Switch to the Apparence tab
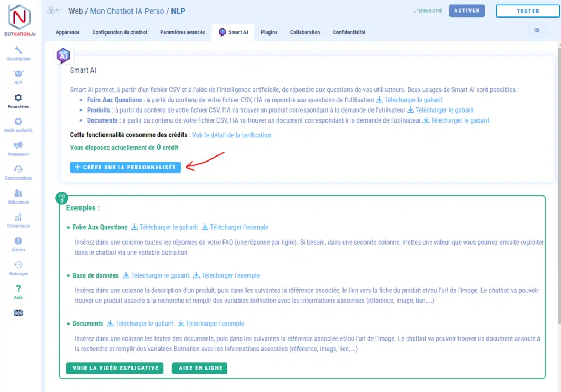The image size is (561, 392). coord(67,32)
